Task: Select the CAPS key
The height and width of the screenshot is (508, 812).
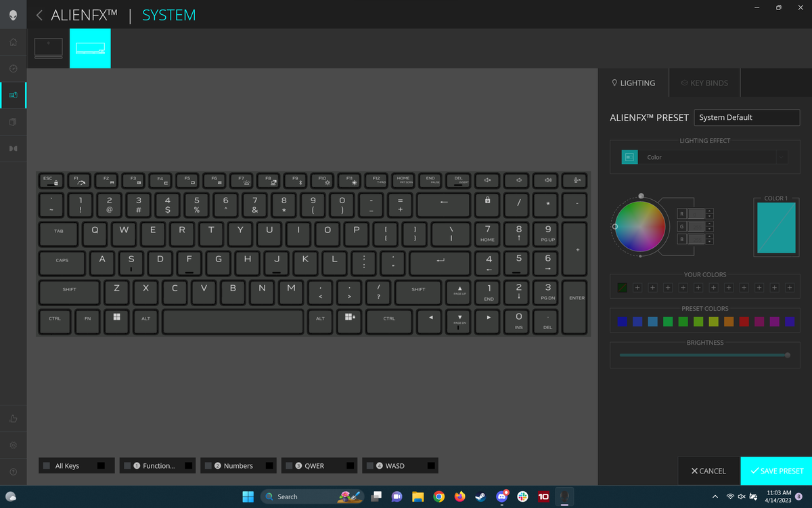Action: click(62, 262)
